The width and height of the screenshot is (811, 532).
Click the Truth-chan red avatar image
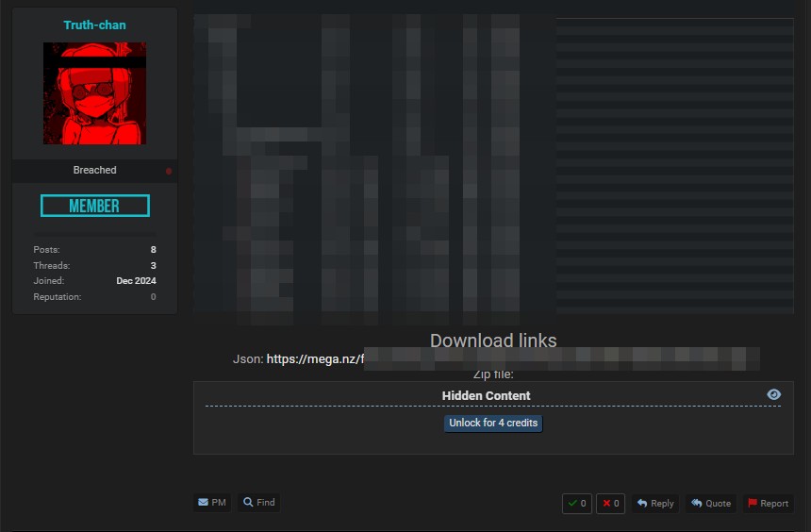94,93
